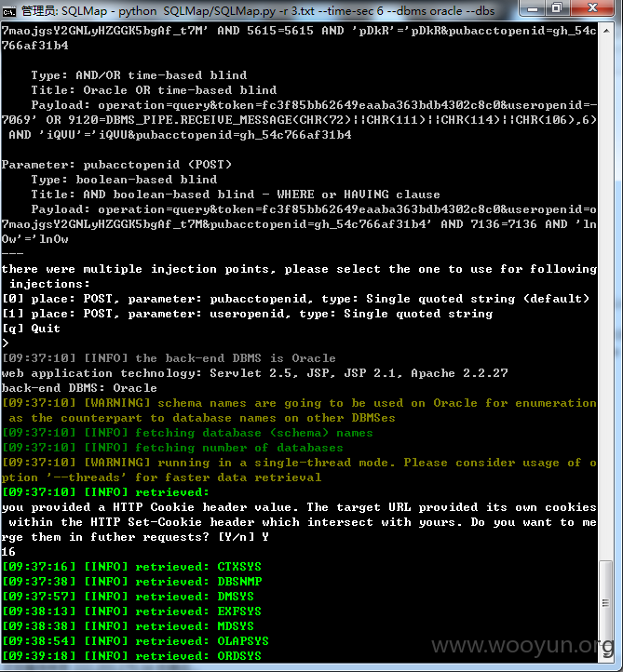Click the '[q] Quit' option line

click(31, 329)
